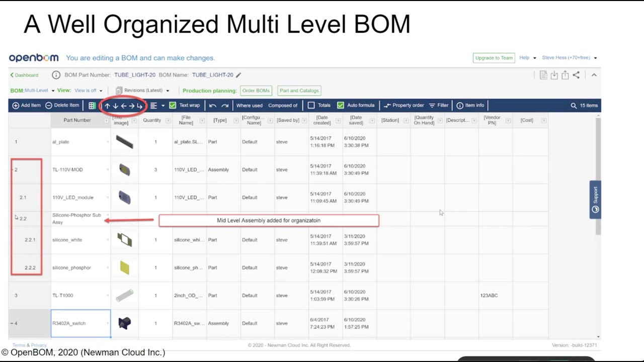The width and height of the screenshot is (644, 362).
Task: Click the import (download arrow) icon
Action: (554, 75)
